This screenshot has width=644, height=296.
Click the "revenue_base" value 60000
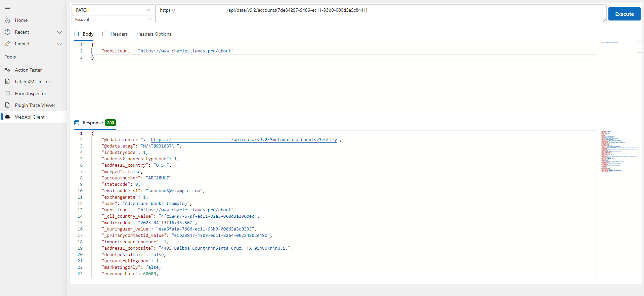[x=149, y=274]
